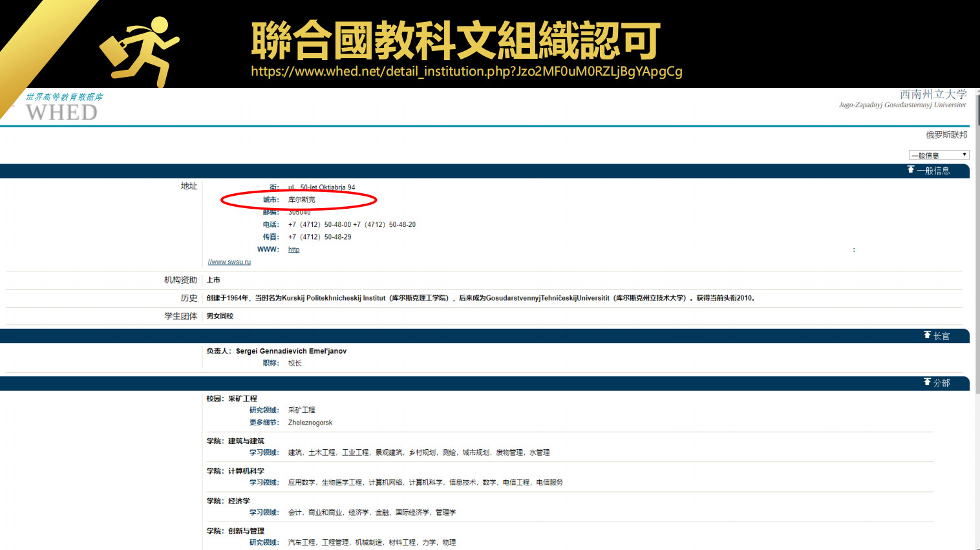Click street address 50-let Oktjabrja 94
The height and width of the screenshot is (550, 980).
[321, 187]
